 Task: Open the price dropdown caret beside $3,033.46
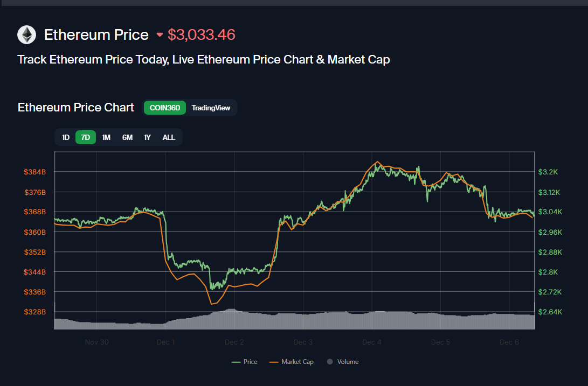(x=159, y=34)
